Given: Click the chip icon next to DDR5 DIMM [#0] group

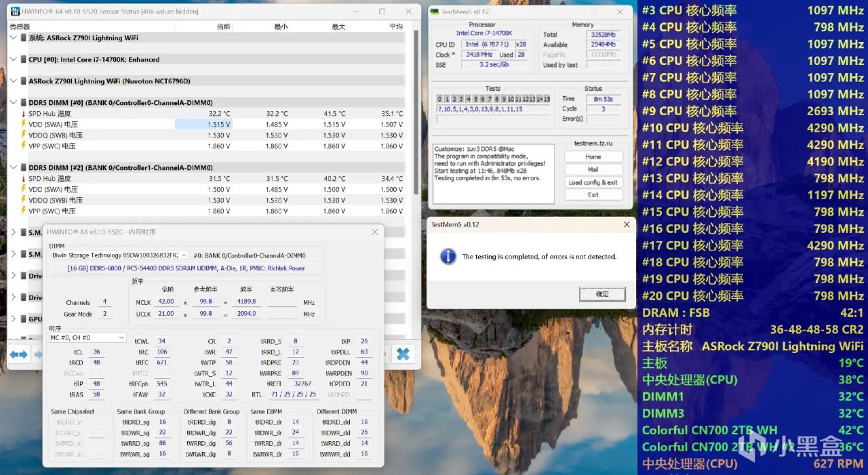Looking at the screenshot, I should [24, 103].
